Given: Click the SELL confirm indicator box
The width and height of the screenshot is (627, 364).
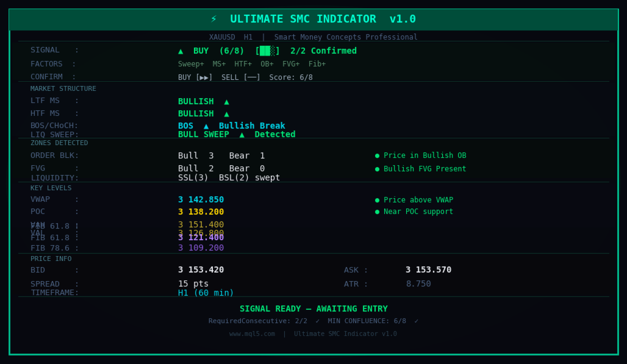Looking at the screenshot, I should click(252, 77).
